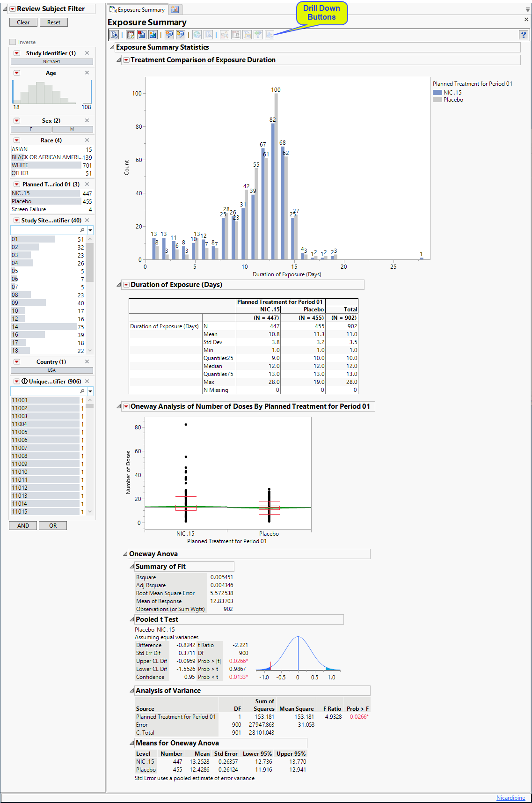Viewport: 532px width, 803px height.
Task: Switch to the Exposure Summary tab
Action: coord(138,9)
